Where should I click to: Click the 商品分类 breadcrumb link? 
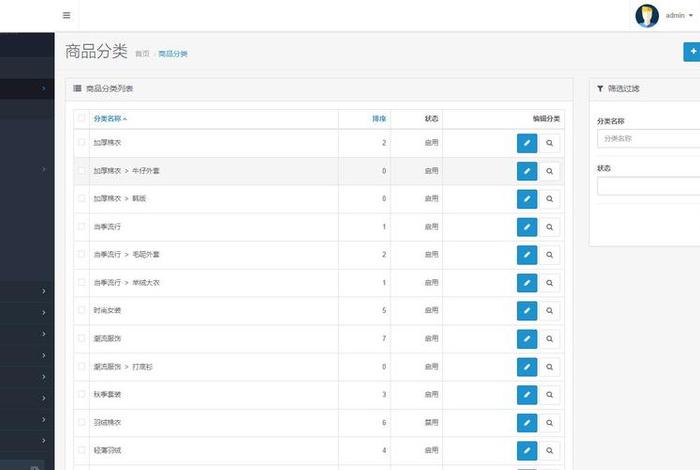(x=173, y=54)
